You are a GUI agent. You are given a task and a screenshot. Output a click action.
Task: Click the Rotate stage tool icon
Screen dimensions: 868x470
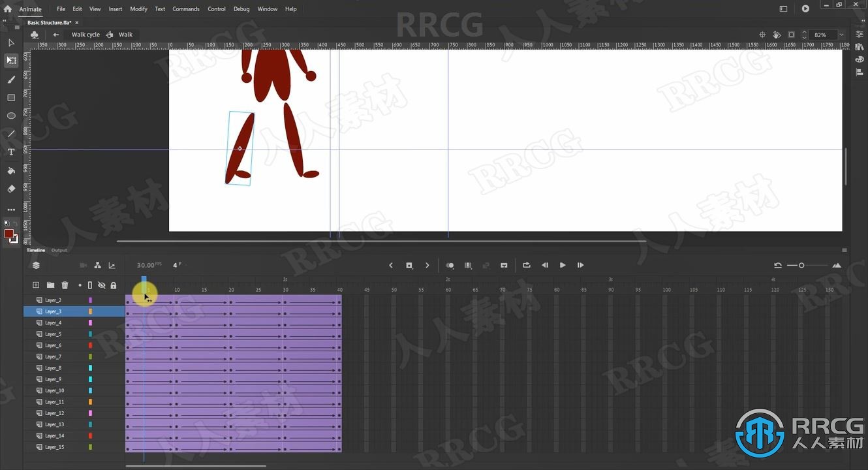click(x=777, y=35)
